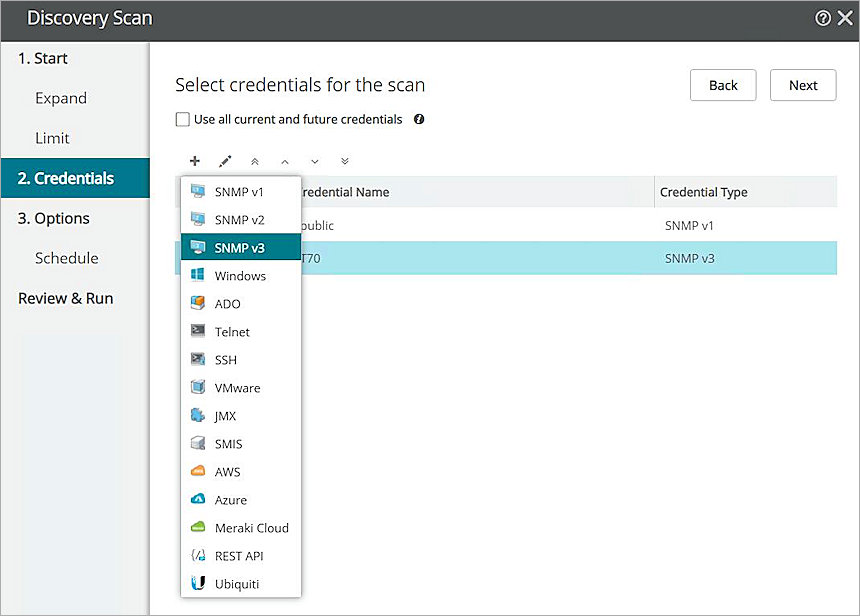
Task: Move credential to bottom with double-down arrow
Action: point(345,161)
